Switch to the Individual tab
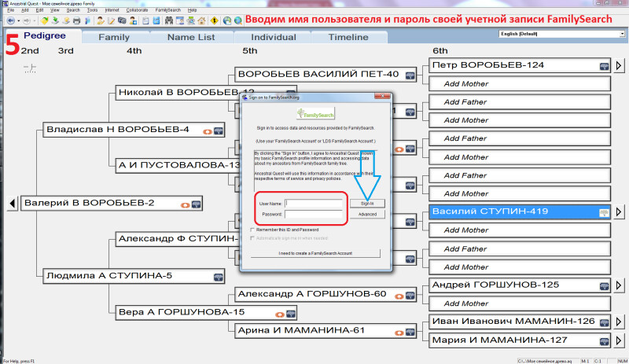 coord(274,37)
